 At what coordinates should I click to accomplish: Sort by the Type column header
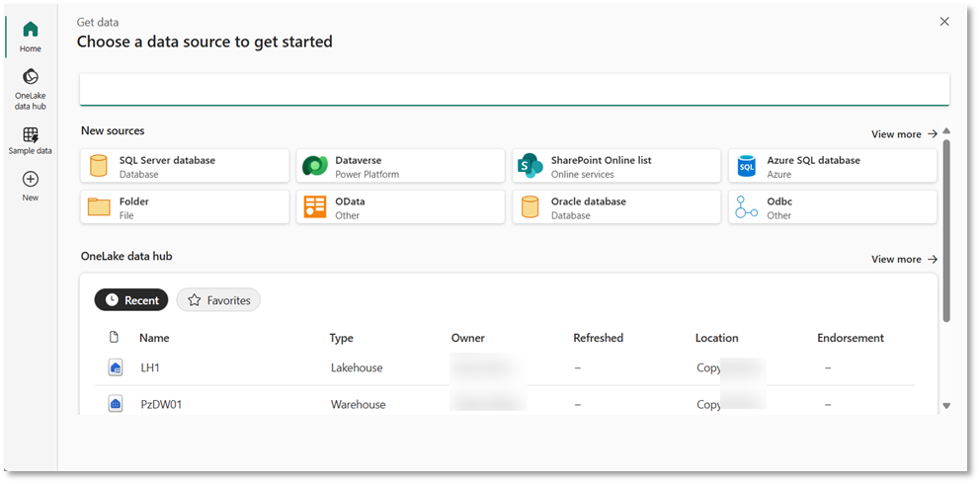[x=341, y=338]
